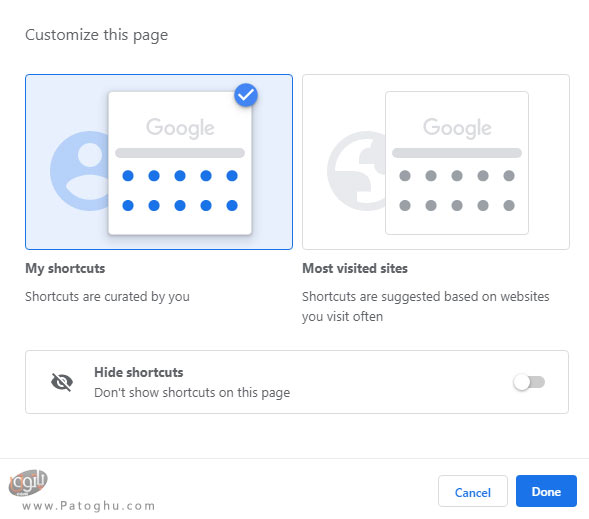Click the Google logo in Most visited preview

(457, 128)
